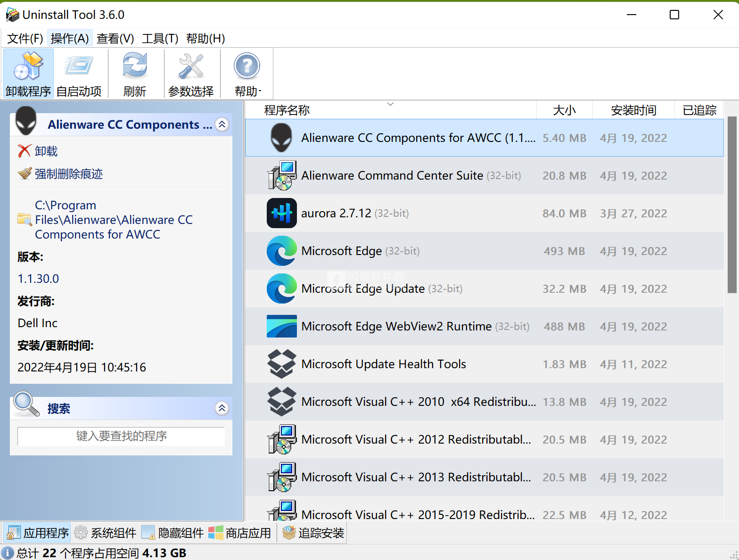This screenshot has width=739, height=560.
Task: Open the 工具(T) menu
Action: click(160, 38)
